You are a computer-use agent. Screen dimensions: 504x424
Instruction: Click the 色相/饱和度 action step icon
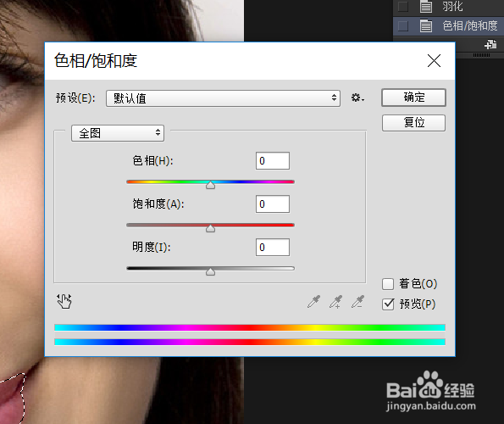coord(426,25)
